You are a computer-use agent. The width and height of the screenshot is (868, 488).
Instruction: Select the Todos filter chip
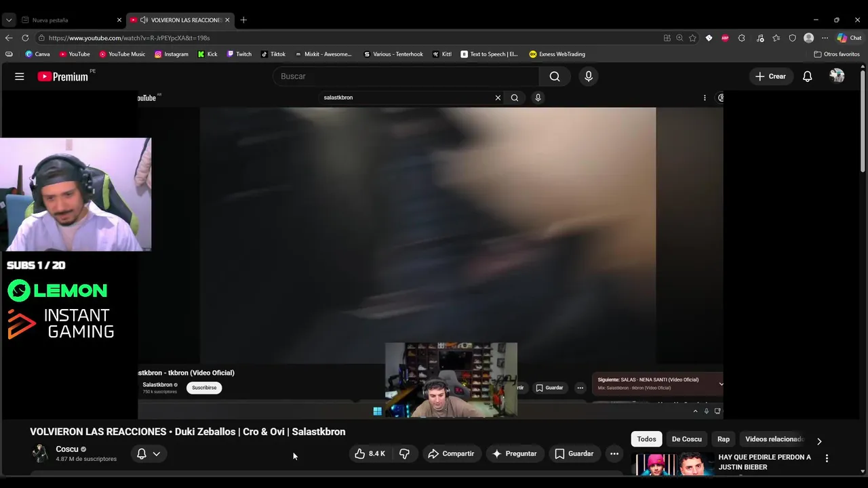tap(646, 439)
